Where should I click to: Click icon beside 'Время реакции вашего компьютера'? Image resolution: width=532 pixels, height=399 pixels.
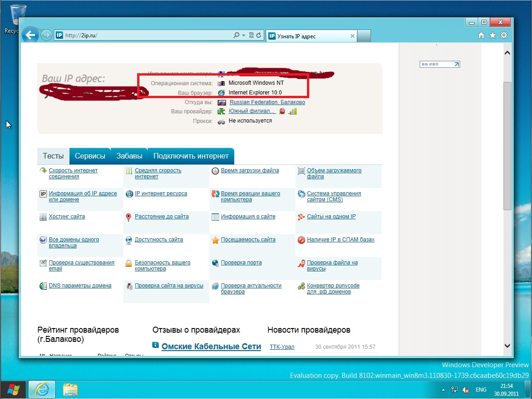pyautogui.click(x=215, y=194)
